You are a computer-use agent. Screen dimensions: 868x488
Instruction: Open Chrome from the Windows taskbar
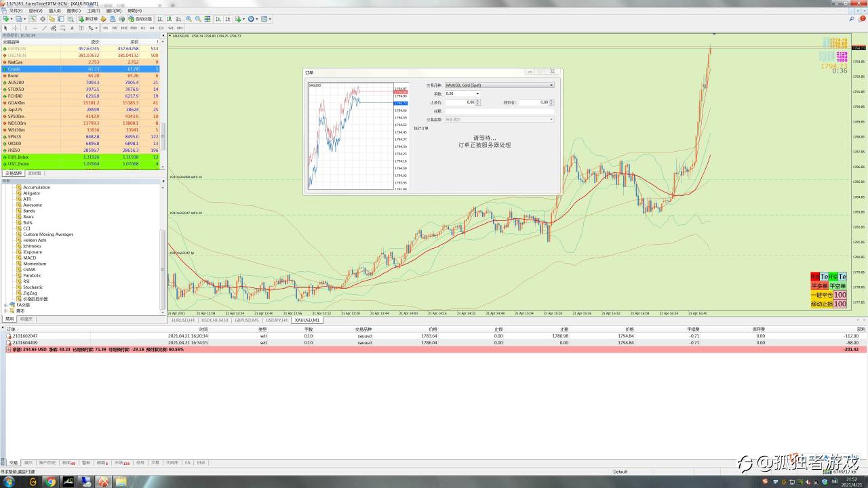point(50,482)
